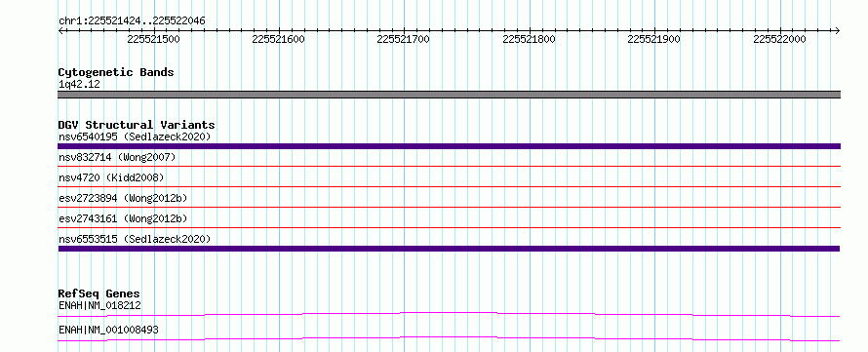The image size is (868, 352).
Task: Click ruler position 225521900
Action: (x=654, y=39)
